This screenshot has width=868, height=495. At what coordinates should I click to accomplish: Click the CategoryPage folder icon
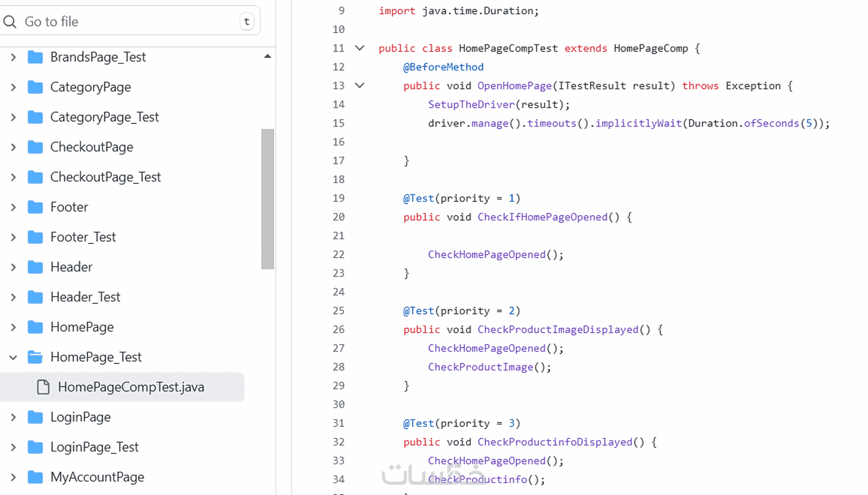35,87
